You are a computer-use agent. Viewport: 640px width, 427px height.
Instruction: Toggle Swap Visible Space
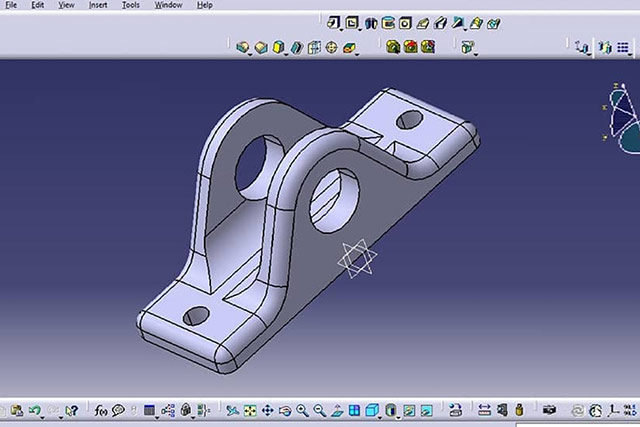click(x=427, y=410)
